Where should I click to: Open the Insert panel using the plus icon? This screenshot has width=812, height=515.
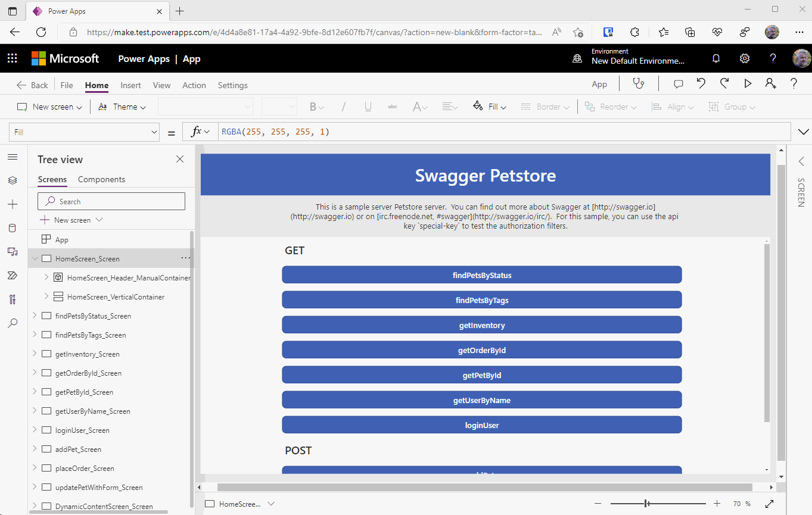[x=13, y=204]
